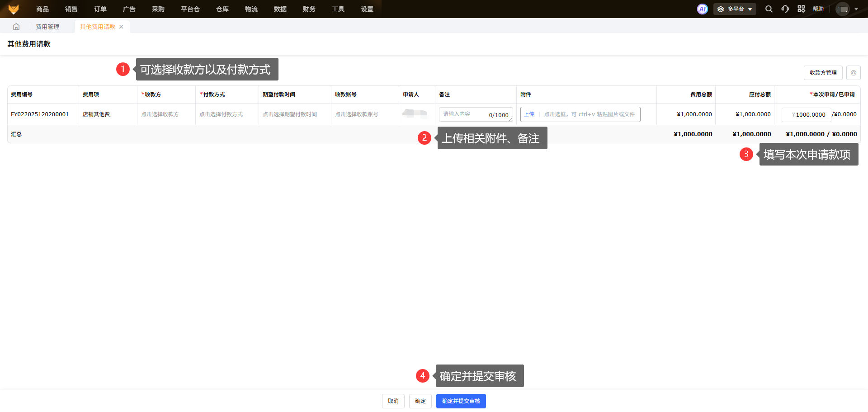The image size is (868, 412).
Task: Go to the home tab icon
Action: [x=16, y=27]
